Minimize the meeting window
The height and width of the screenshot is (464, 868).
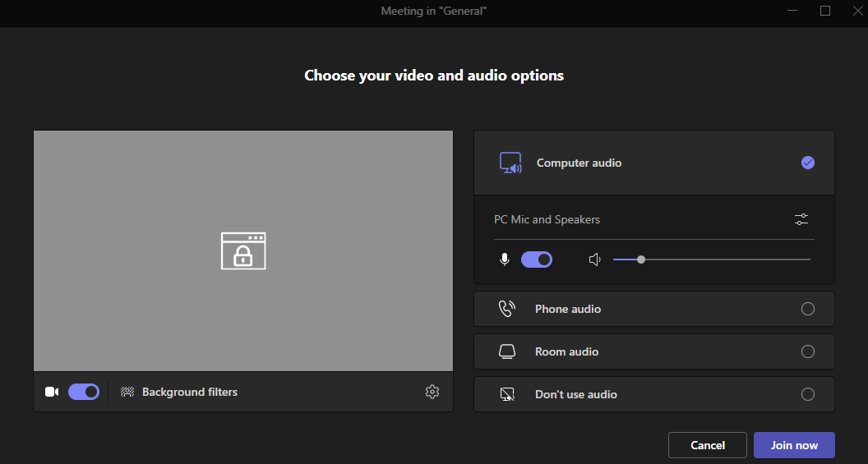pyautogui.click(x=792, y=11)
